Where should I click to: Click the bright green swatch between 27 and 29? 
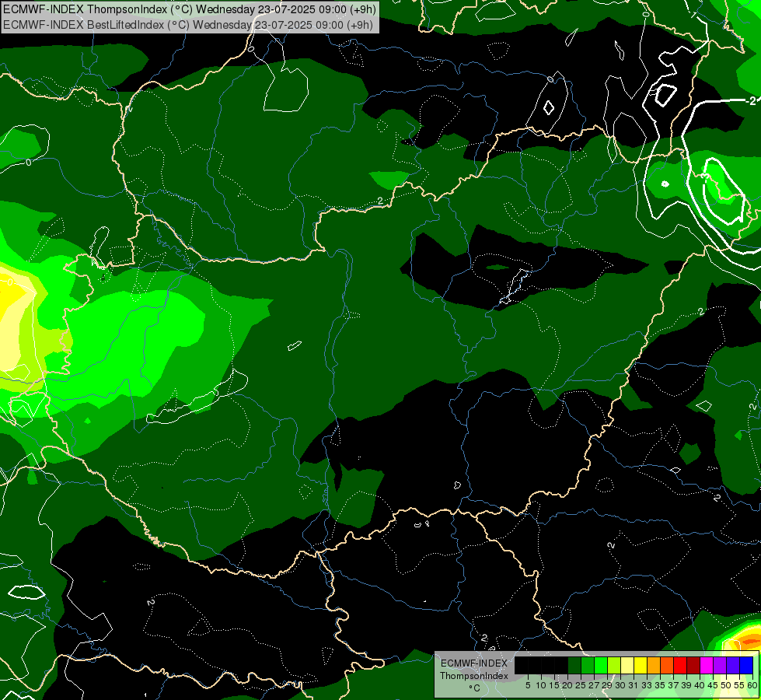[x=601, y=665]
